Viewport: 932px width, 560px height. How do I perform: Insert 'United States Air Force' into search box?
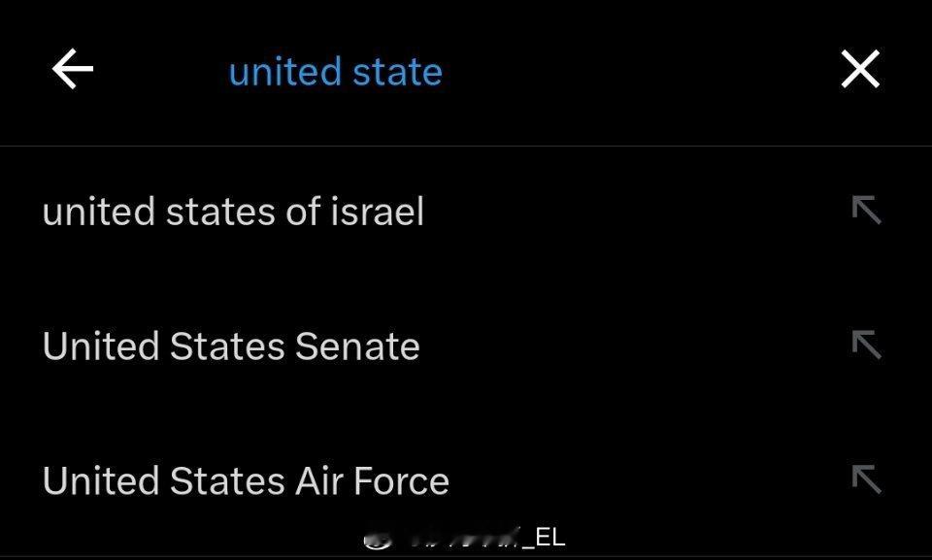click(x=866, y=479)
